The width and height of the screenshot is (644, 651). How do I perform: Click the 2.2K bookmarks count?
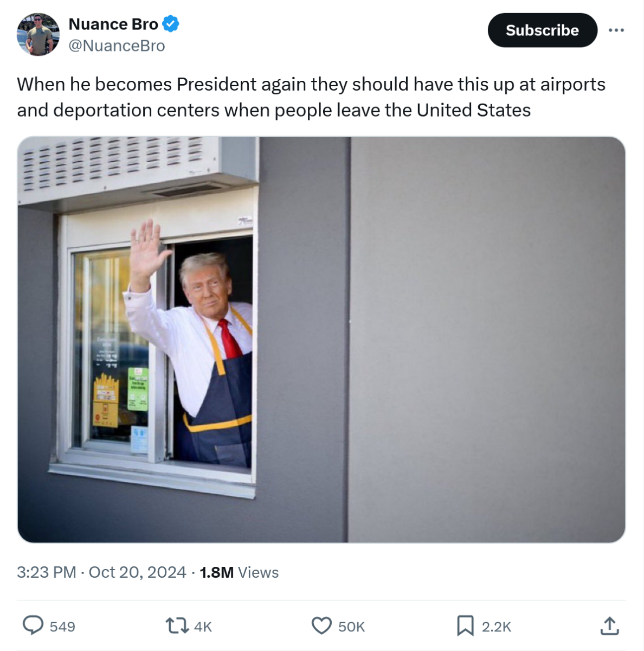497,627
